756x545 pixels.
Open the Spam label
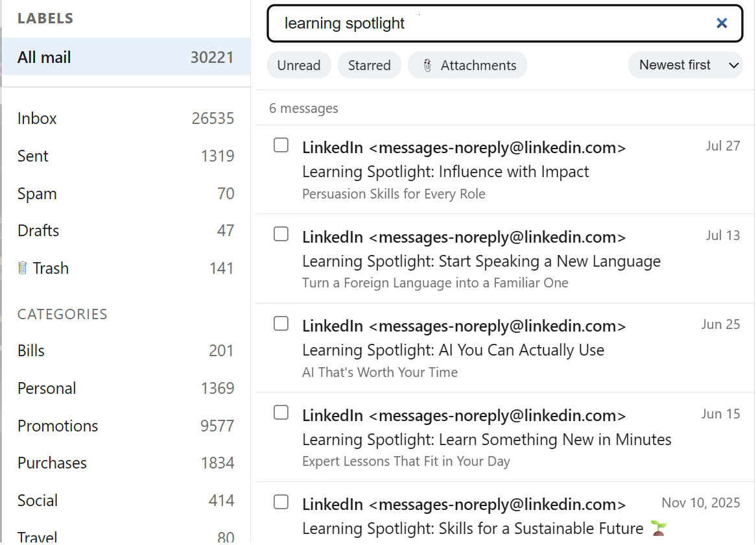click(125, 193)
